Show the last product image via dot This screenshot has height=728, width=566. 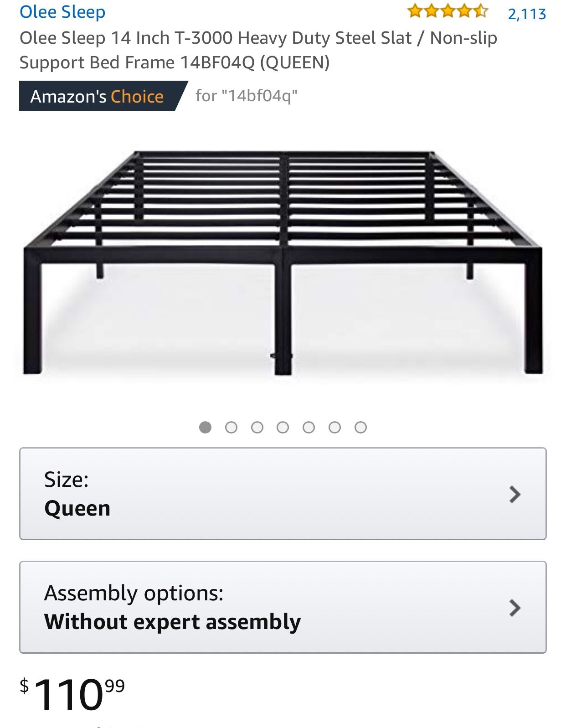click(360, 427)
